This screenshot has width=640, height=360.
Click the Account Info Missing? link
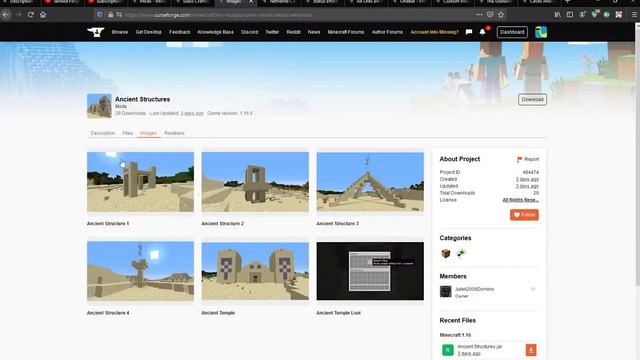click(434, 32)
